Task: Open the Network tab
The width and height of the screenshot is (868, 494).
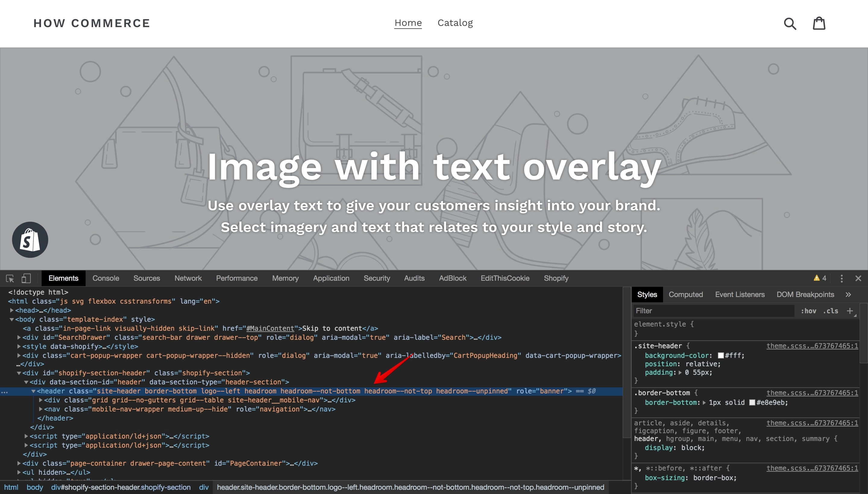Action: click(188, 278)
